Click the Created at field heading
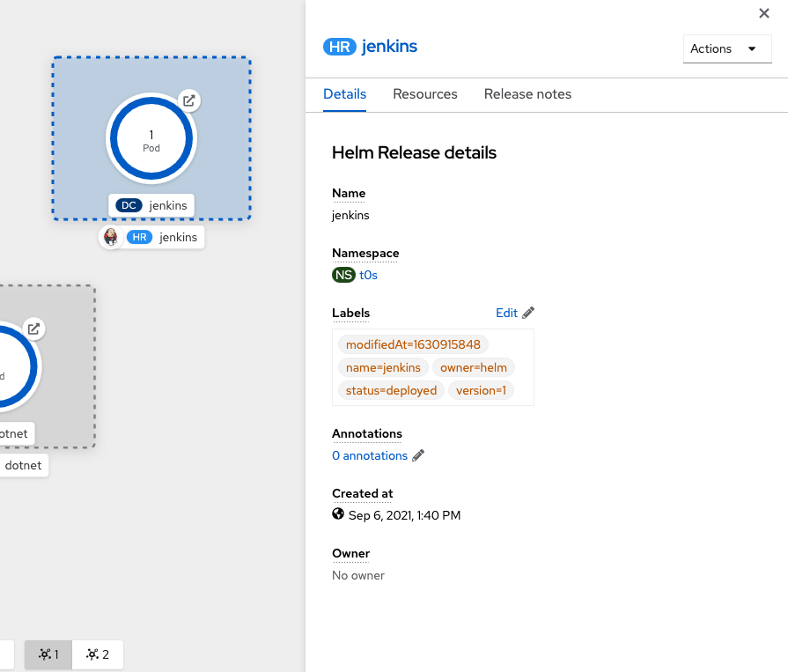The height and width of the screenshot is (672, 788). [363, 493]
